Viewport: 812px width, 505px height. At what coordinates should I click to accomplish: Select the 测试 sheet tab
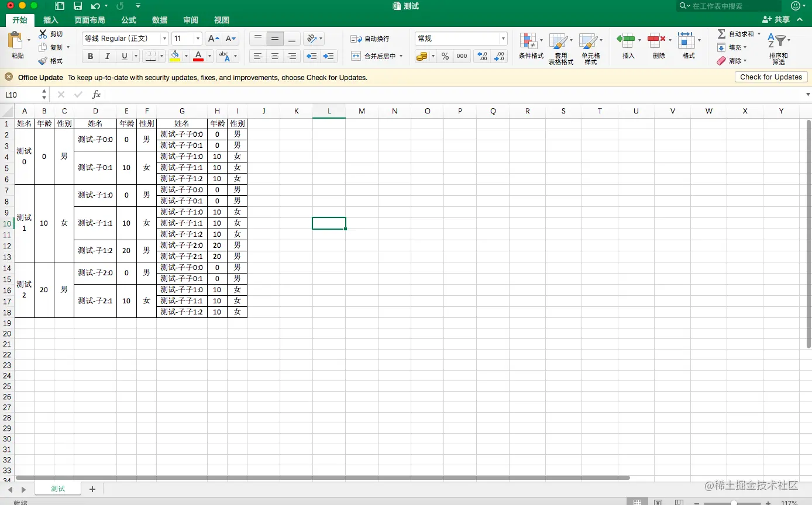tap(58, 489)
